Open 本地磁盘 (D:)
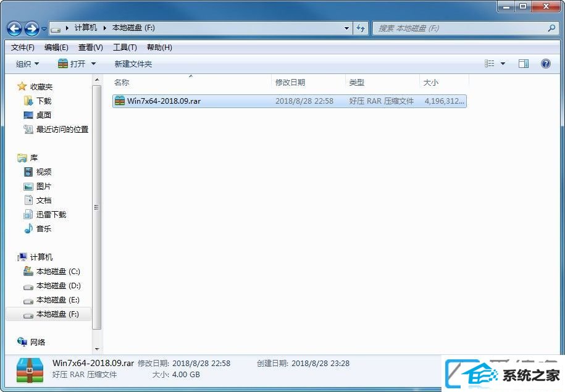The image size is (565, 392). coord(59,286)
